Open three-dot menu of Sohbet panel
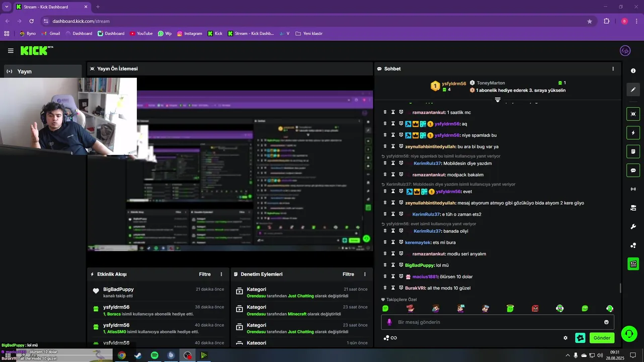This screenshot has width=644, height=362. 613,68
